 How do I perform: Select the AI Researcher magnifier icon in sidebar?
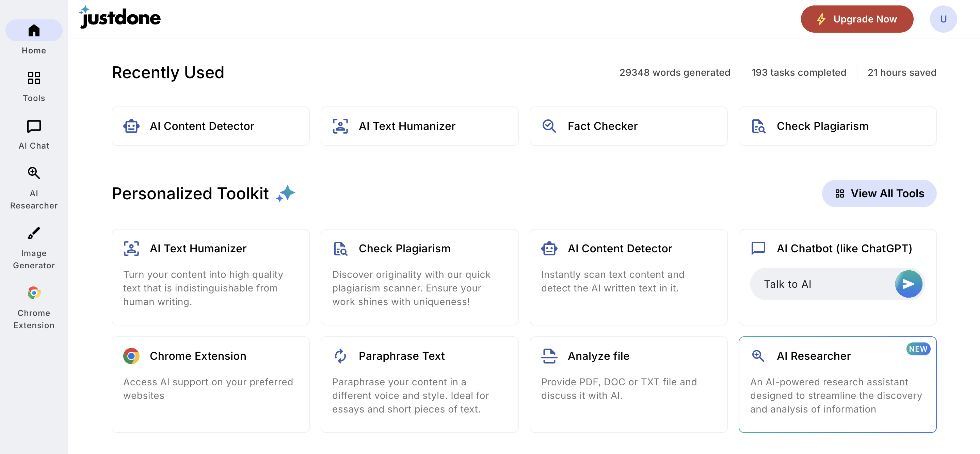pyautogui.click(x=34, y=173)
